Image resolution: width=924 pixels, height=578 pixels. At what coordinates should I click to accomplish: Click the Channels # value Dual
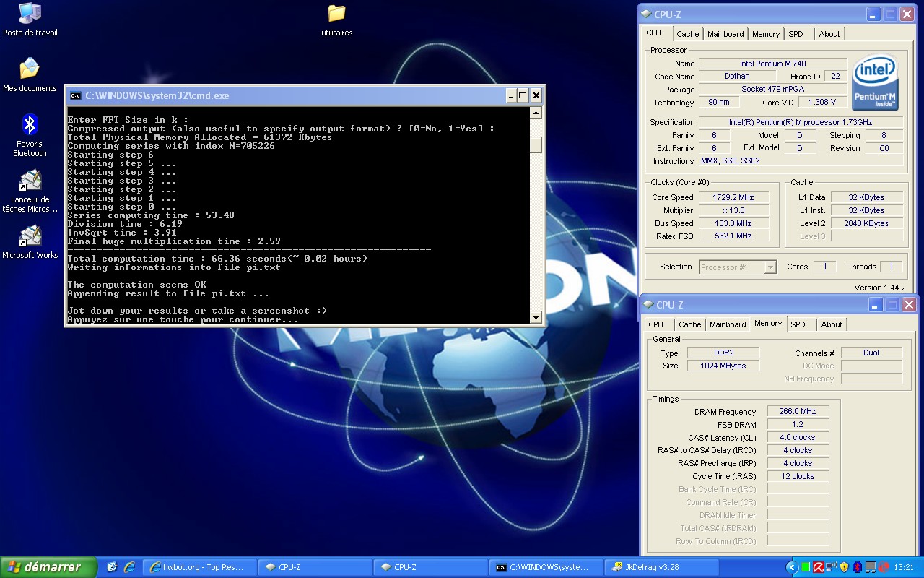pos(871,353)
